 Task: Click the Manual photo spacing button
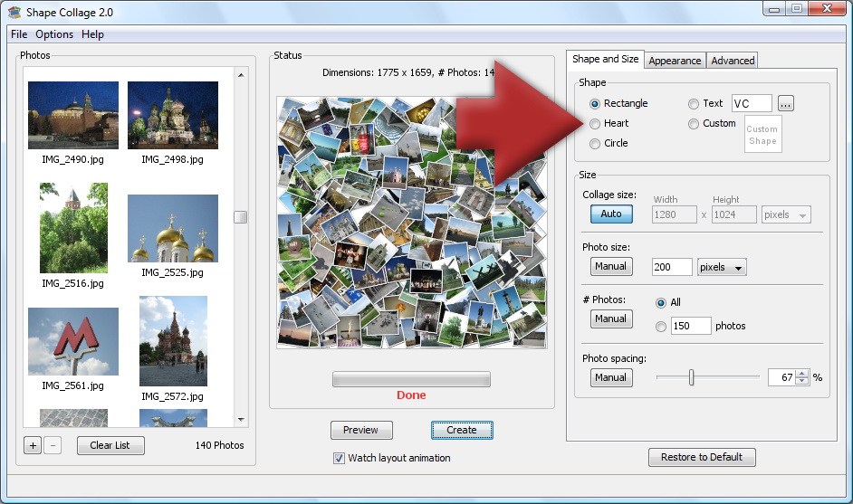(611, 377)
